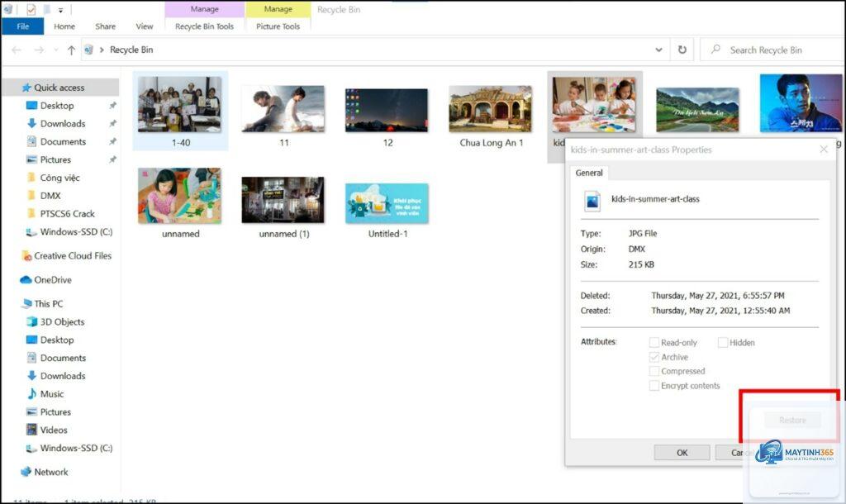Click the JPG file icon in Properties
Image resolution: width=846 pixels, height=504 pixels.
(592, 201)
